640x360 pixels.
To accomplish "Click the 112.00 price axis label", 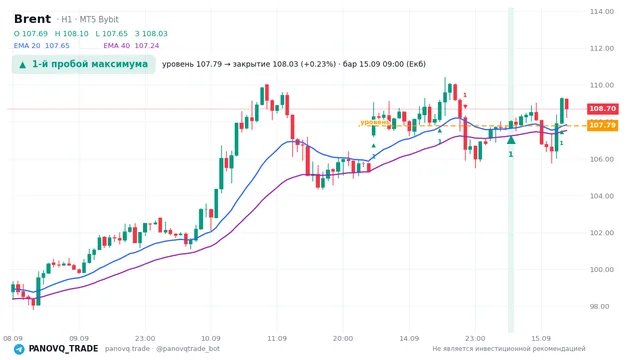I will [602, 48].
